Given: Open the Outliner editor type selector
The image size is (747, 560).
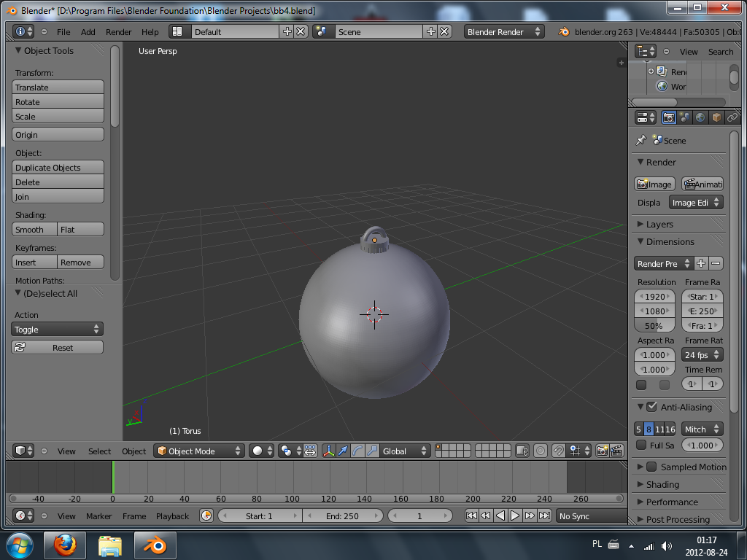Looking at the screenshot, I should (x=646, y=51).
